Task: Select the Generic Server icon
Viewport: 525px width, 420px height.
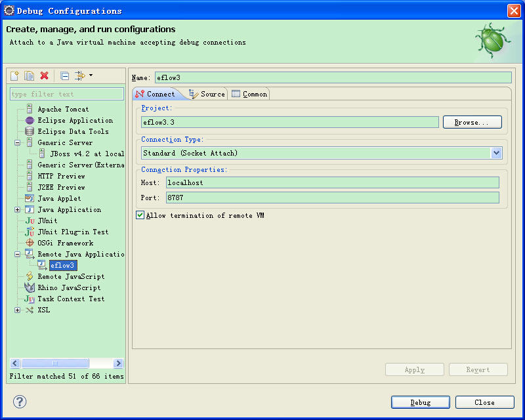Action: [30, 142]
